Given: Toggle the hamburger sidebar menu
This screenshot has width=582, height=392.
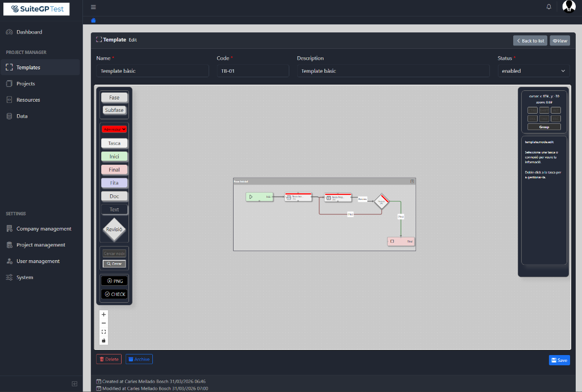Looking at the screenshot, I should (x=93, y=7).
